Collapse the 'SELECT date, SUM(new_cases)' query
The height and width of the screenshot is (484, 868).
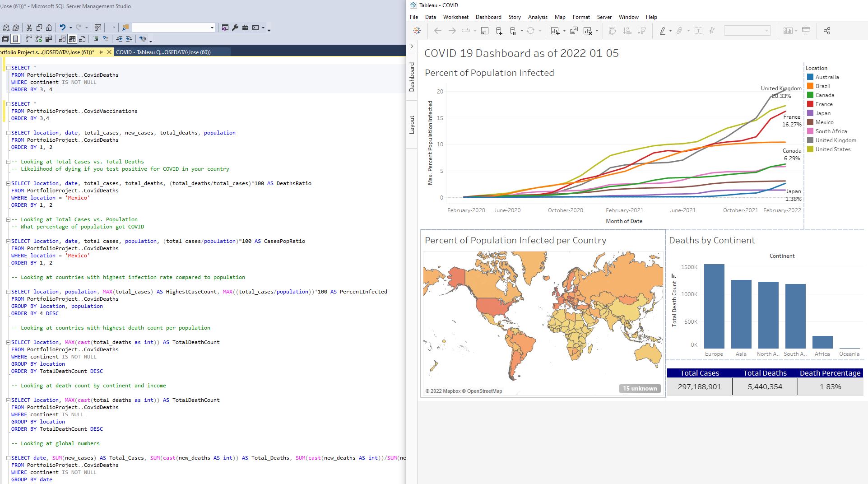coord(8,458)
